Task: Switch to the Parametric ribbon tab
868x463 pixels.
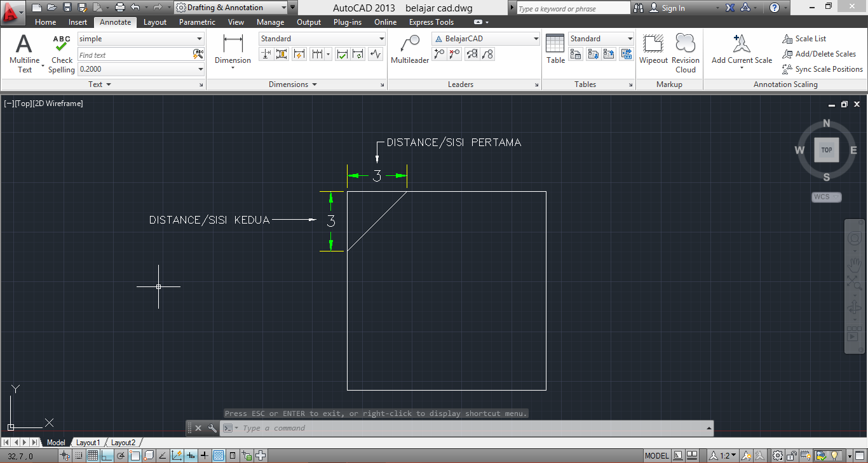Action: [197, 22]
